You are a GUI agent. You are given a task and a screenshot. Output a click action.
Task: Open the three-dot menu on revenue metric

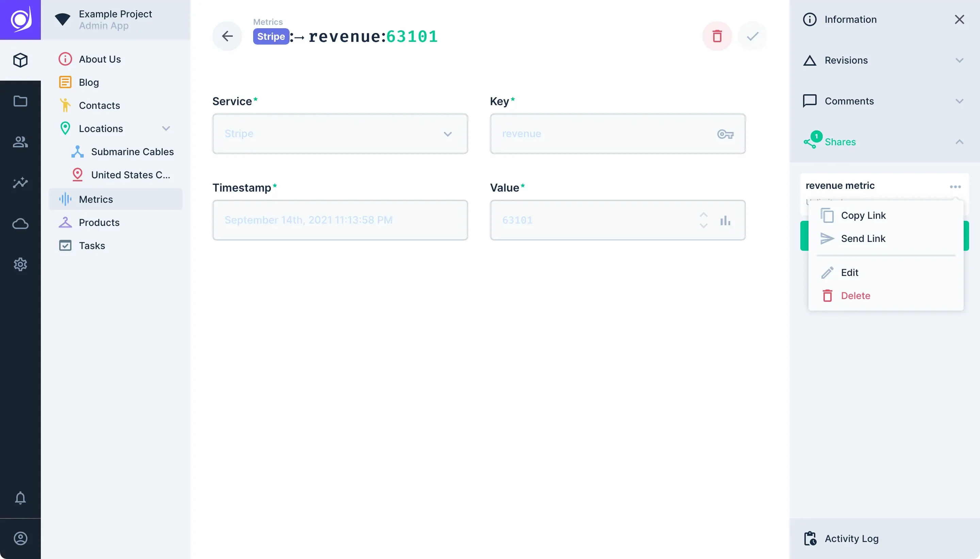[x=955, y=186]
